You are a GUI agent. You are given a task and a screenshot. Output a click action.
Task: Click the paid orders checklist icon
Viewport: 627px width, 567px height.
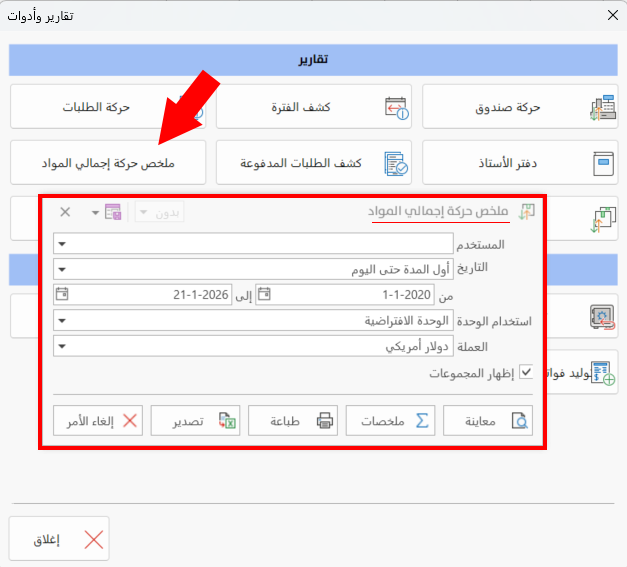pos(396,164)
